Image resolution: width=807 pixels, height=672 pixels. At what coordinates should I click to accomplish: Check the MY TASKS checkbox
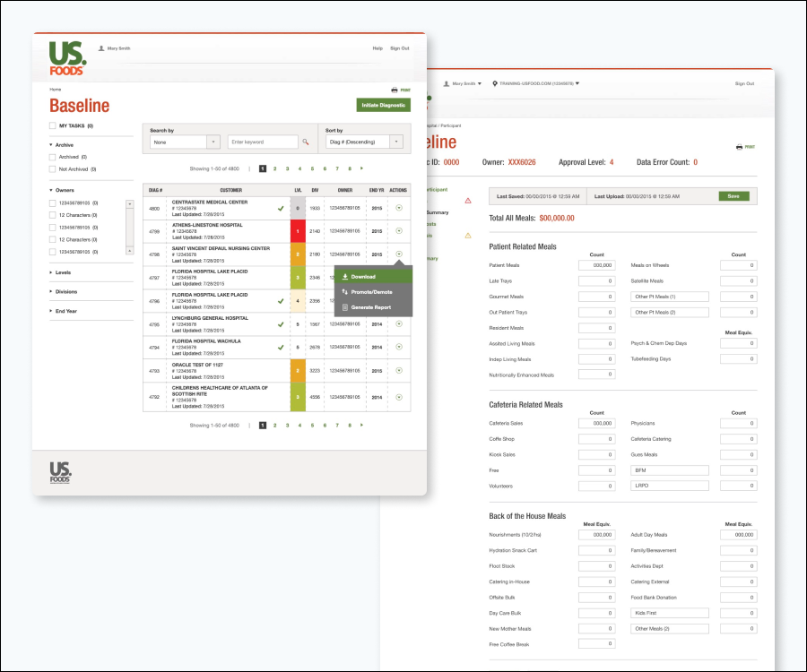53,125
